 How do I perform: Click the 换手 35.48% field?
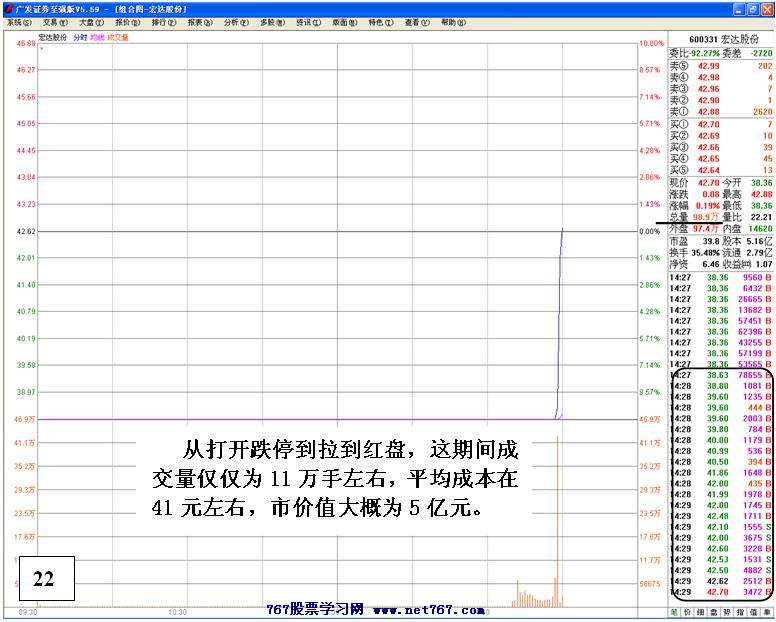(695, 253)
